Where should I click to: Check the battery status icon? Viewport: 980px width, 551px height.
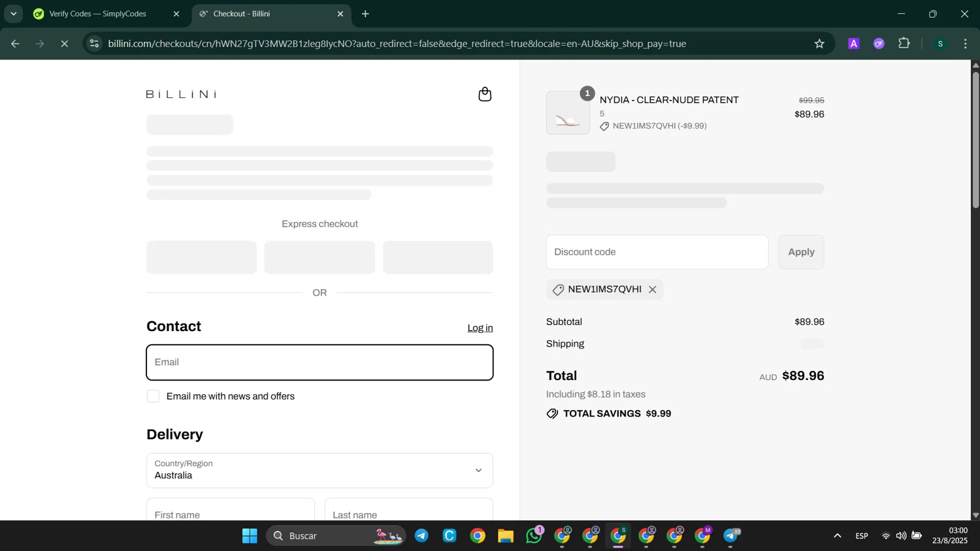pos(917,536)
